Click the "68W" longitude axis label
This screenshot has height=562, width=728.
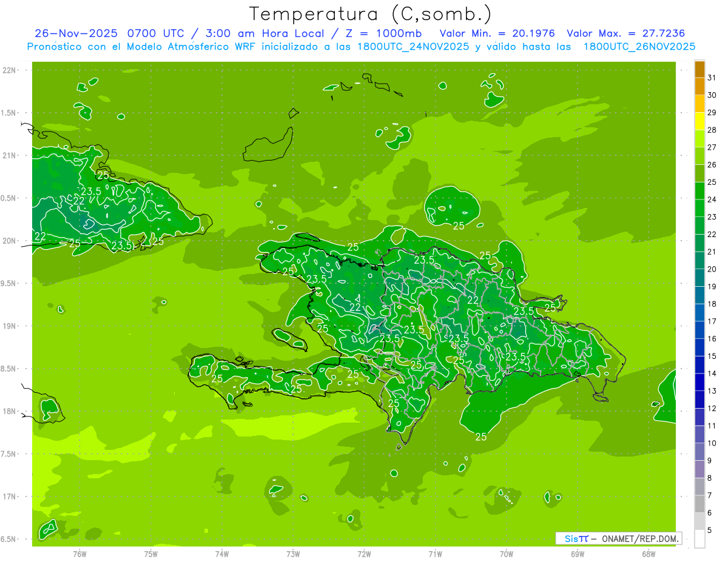[x=649, y=554]
